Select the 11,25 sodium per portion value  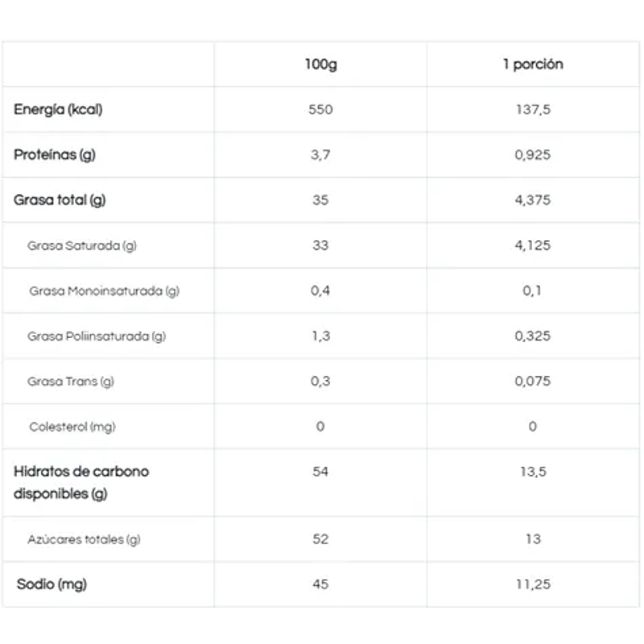[532, 584]
